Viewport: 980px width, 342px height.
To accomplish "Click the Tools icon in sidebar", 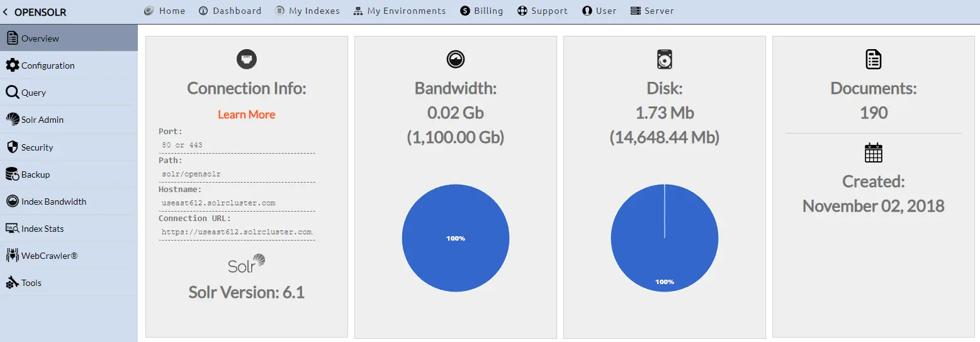I will pos(12,283).
